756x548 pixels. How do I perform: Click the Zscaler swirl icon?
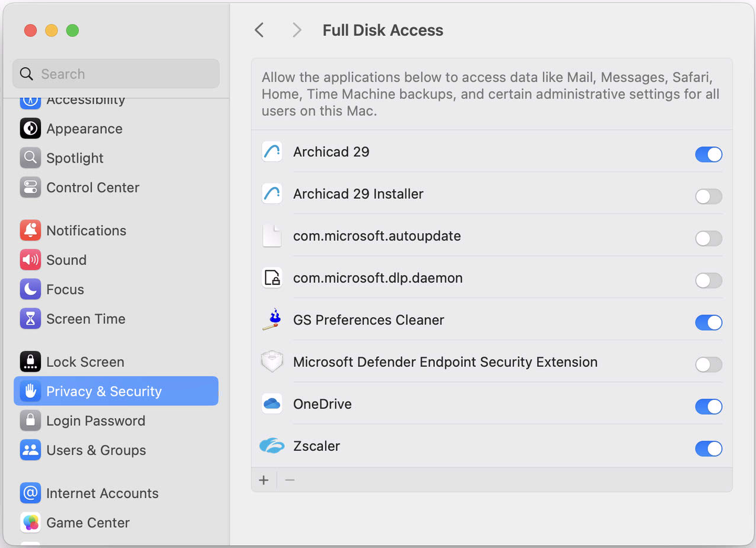[272, 445]
